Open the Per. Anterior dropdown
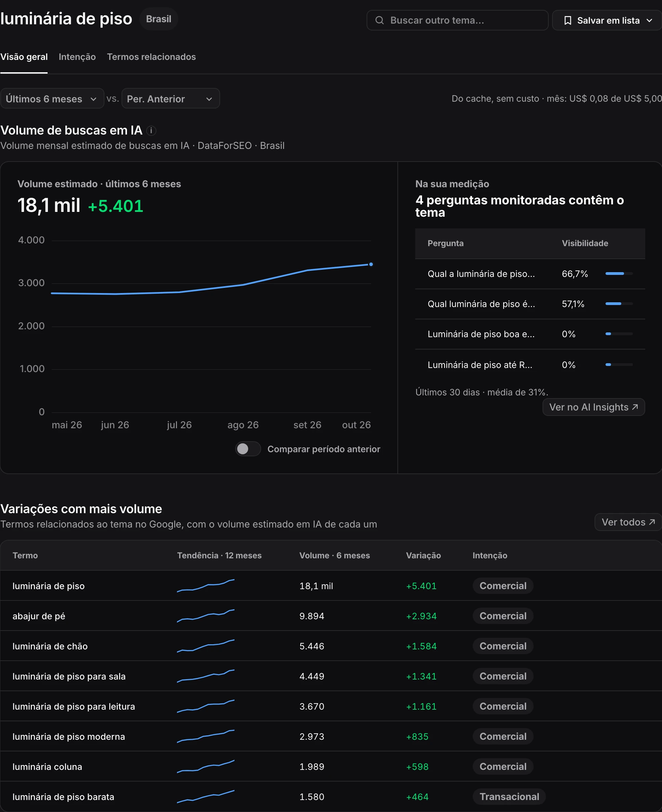 [x=170, y=99]
